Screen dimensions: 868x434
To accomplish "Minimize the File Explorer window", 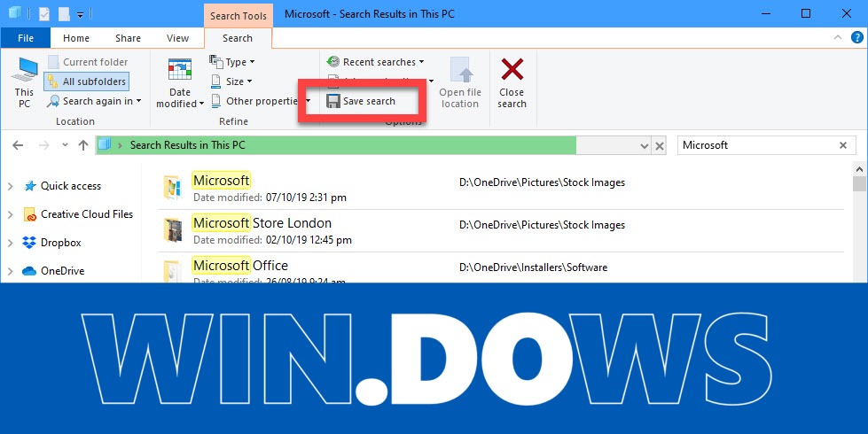I will (x=766, y=14).
